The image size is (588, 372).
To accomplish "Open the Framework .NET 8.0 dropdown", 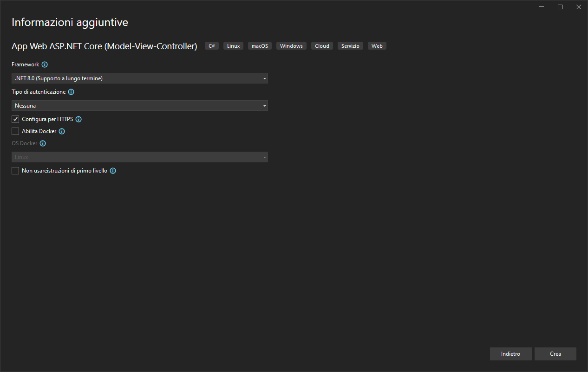I will (x=140, y=78).
